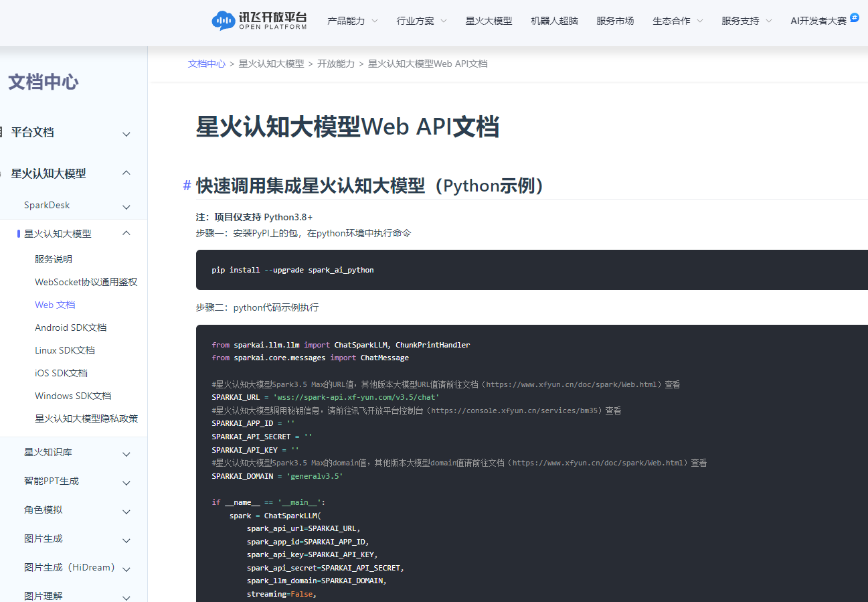Open Android SDK文档 in the sidebar
Image resolution: width=868 pixels, height=602 pixels.
(71, 327)
